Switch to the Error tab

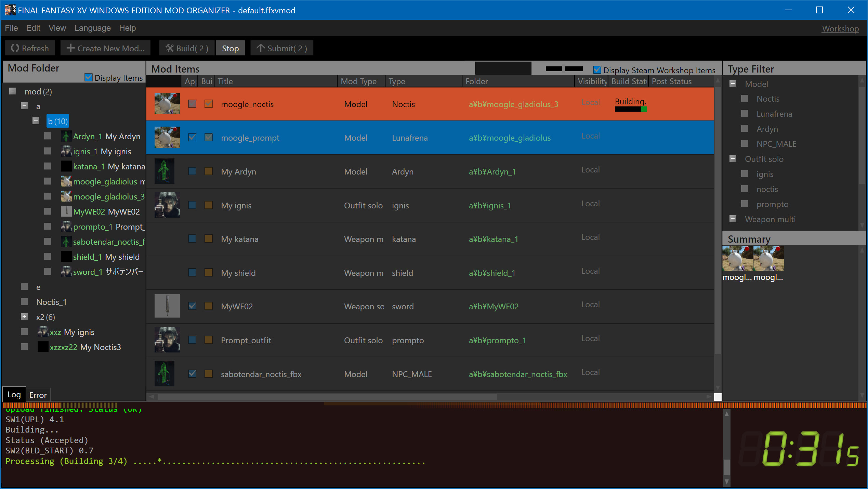[38, 395]
